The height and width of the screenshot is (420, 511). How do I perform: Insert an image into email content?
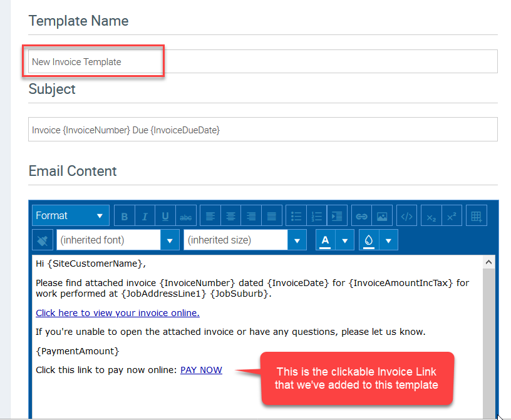[x=381, y=217]
